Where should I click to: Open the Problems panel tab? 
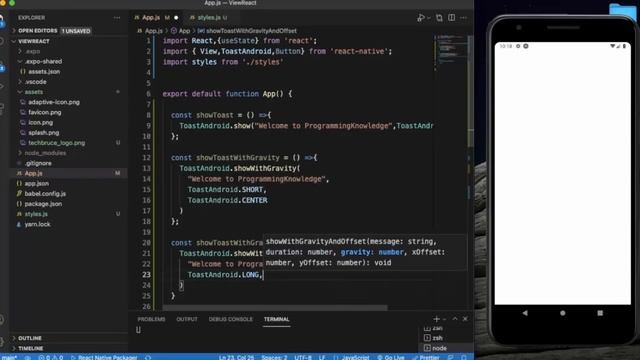pos(151,319)
